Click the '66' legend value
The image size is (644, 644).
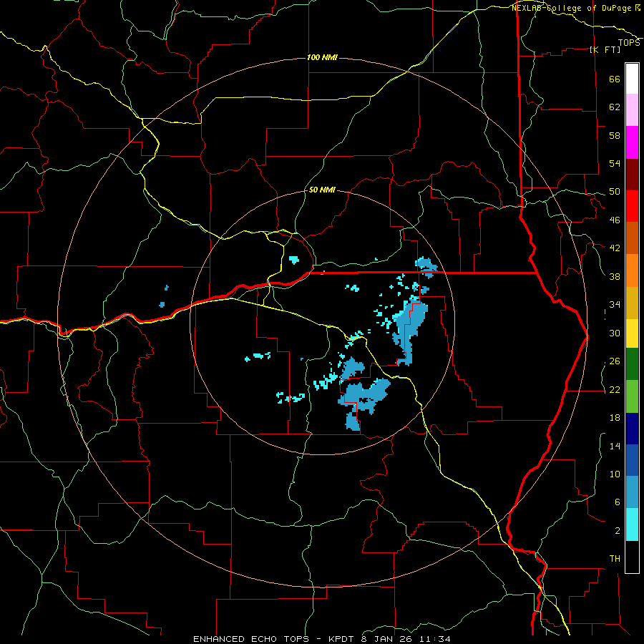click(x=615, y=79)
